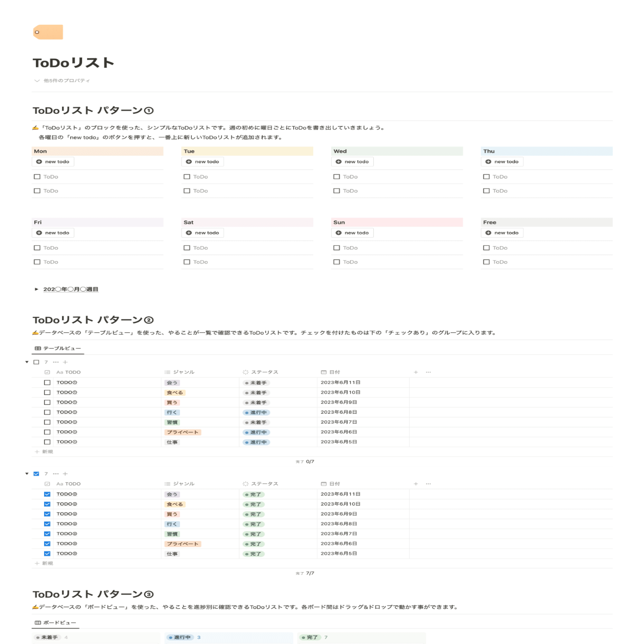Expand the 202〇年〇月〇週目 toggle

[37, 289]
